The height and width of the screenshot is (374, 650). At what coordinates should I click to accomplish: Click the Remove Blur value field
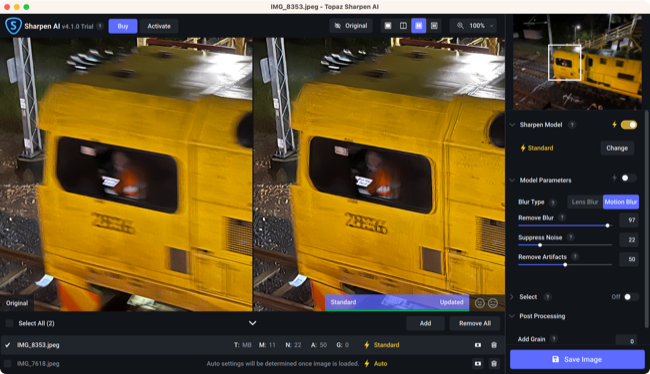coord(629,220)
